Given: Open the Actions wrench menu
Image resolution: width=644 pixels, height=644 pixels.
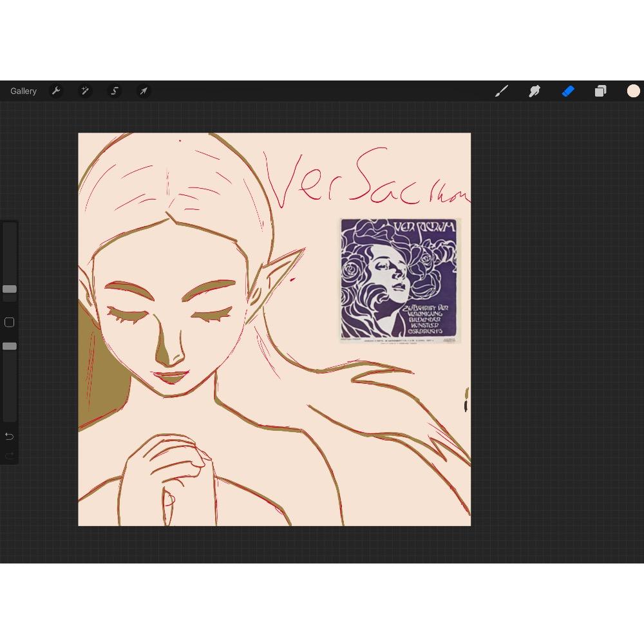Looking at the screenshot, I should point(56,91).
